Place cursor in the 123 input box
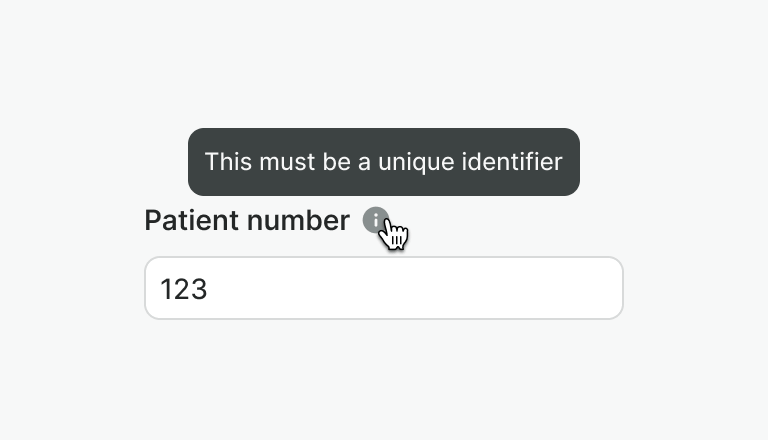Image resolution: width=768 pixels, height=440 pixels. click(x=383, y=288)
